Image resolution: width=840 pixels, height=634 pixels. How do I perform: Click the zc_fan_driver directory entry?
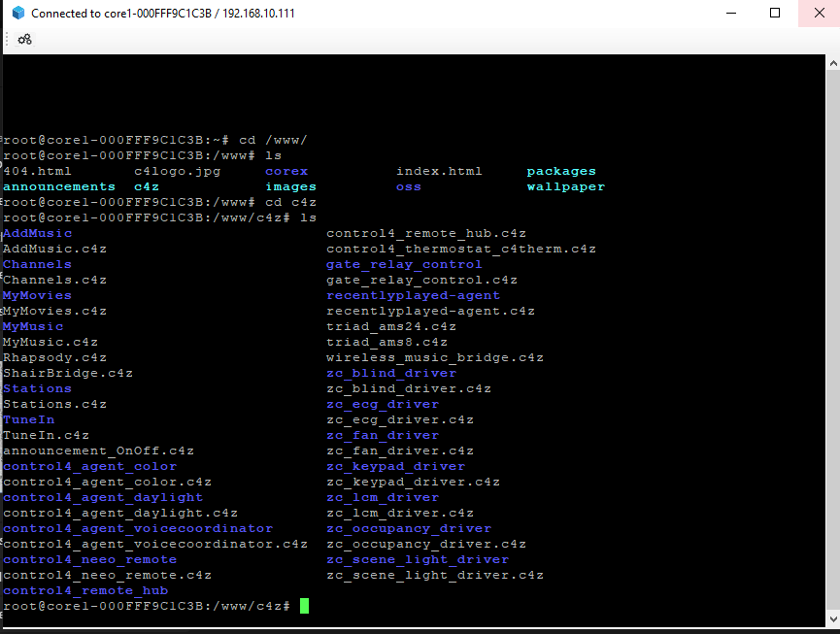383,435
